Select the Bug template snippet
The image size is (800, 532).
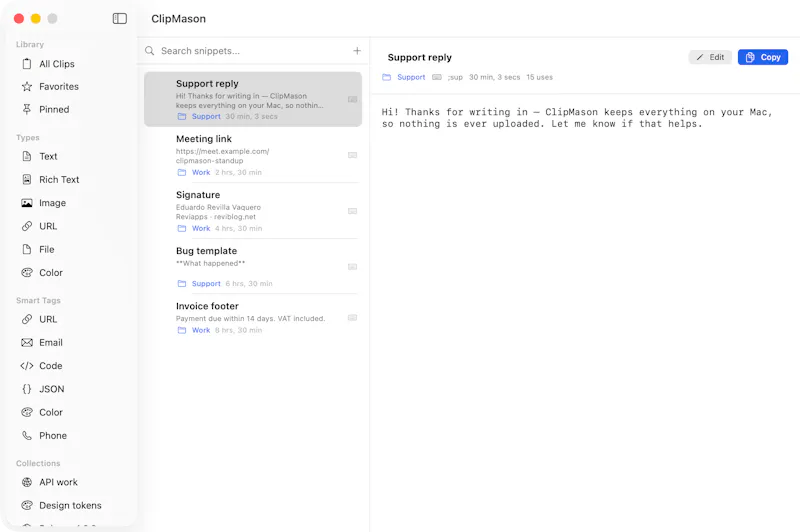pos(253,267)
